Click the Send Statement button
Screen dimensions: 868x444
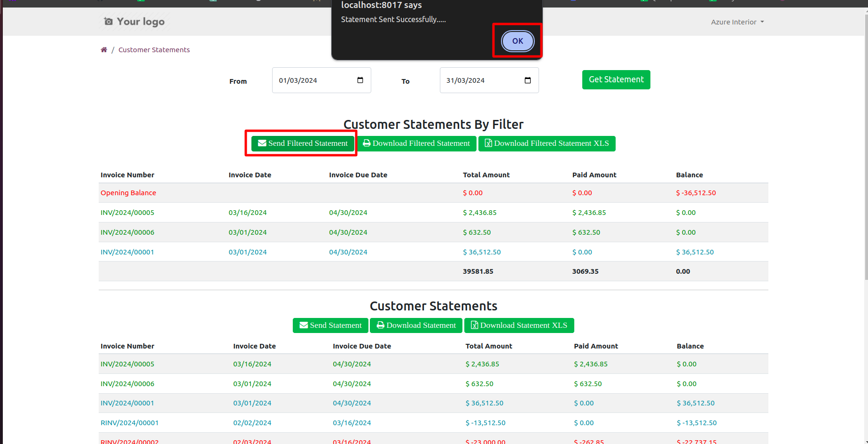coord(330,325)
